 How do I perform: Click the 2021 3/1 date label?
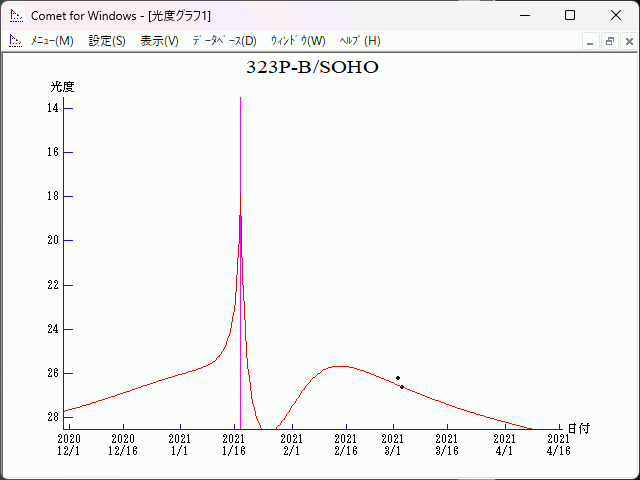pyautogui.click(x=393, y=445)
